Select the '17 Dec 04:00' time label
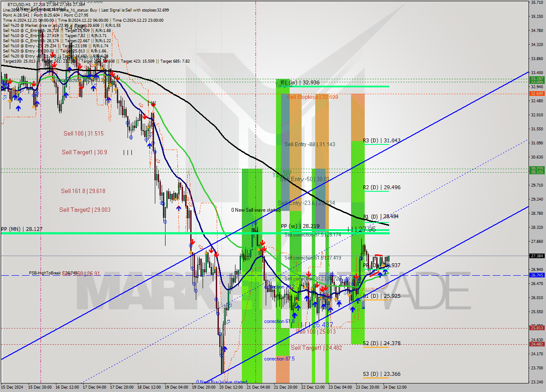Image resolution: width=546 pixels, height=392 pixels. pyautogui.click(x=95, y=387)
